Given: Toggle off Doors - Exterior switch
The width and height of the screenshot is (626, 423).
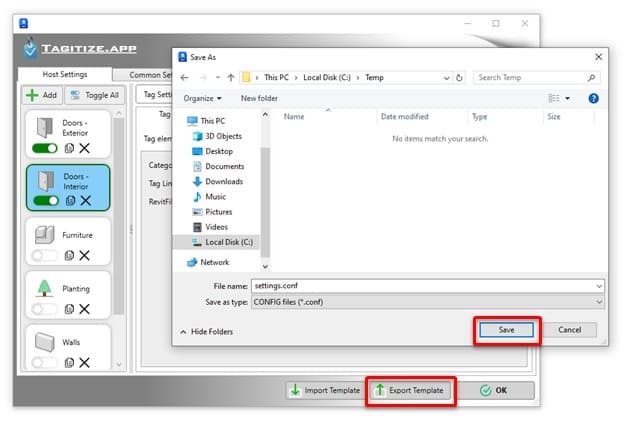Looking at the screenshot, I should [45, 148].
